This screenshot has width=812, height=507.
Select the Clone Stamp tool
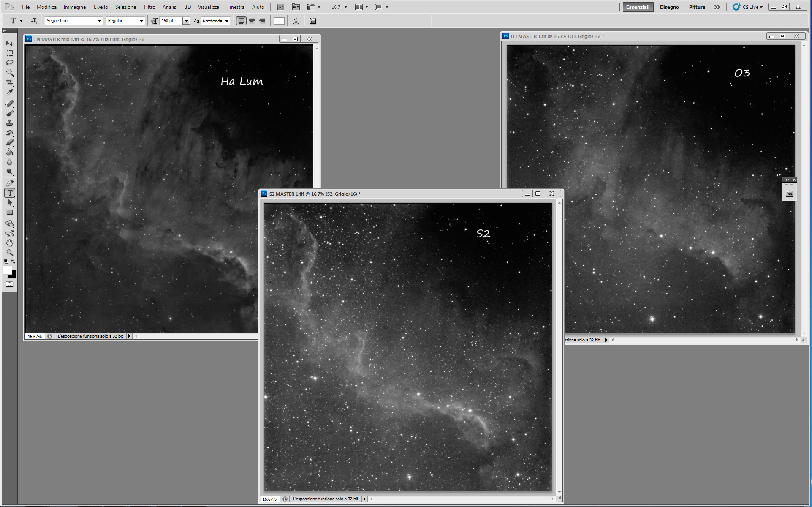click(10, 123)
